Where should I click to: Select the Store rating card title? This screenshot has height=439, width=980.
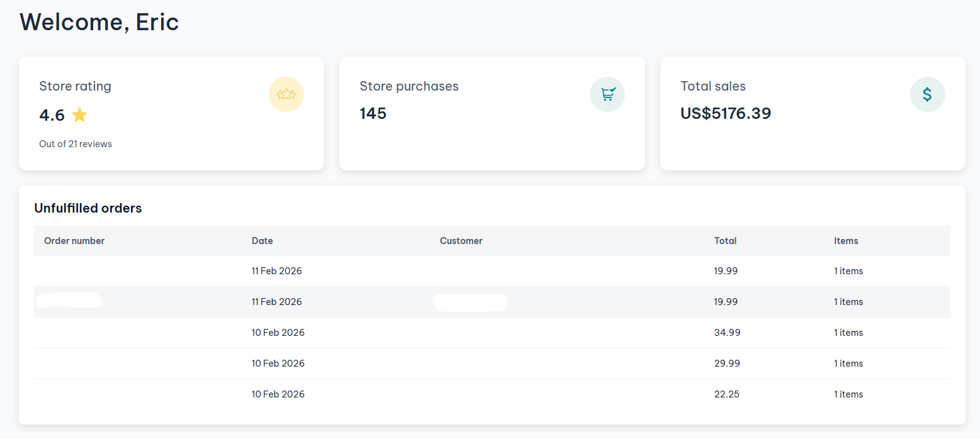pos(75,86)
